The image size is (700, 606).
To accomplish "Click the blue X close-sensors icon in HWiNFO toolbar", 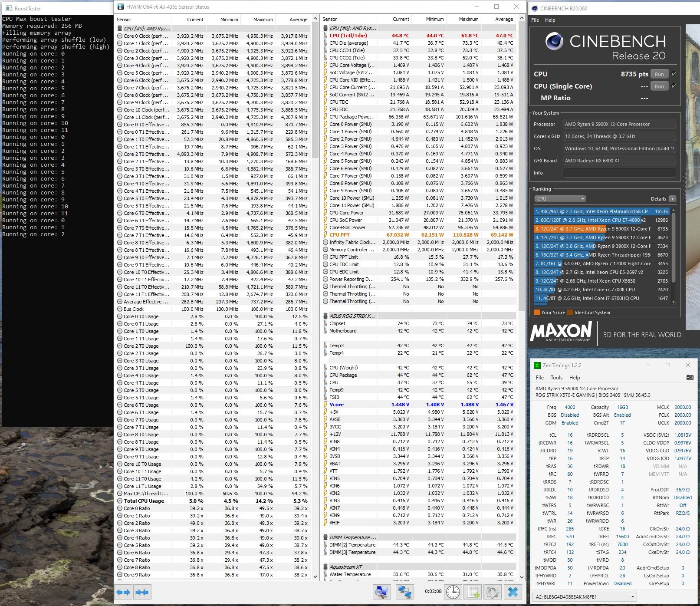I will (x=513, y=592).
